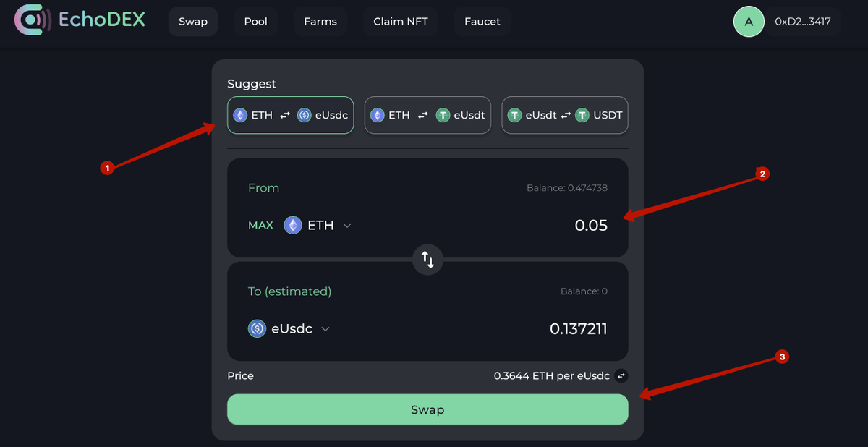The image size is (868, 447).
Task: Open the wallet address 0xD2...3417 menu
Action: pyautogui.click(x=802, y=22)
